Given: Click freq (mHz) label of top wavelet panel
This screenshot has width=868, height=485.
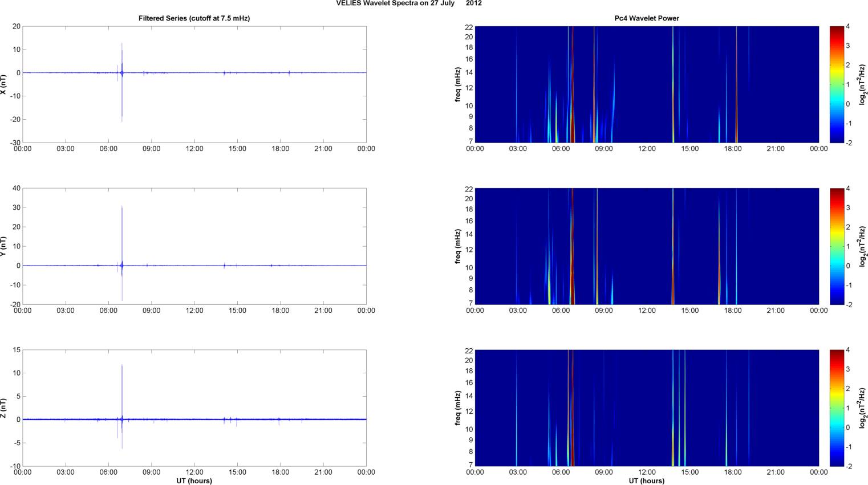Looking at the screenshot, I should pos(458,84).
